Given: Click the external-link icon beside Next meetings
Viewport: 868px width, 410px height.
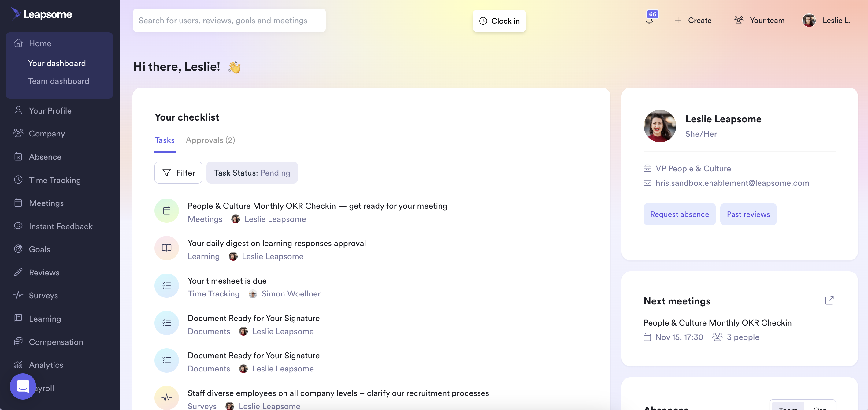Looking at the screenshot, I should [829, 300].
